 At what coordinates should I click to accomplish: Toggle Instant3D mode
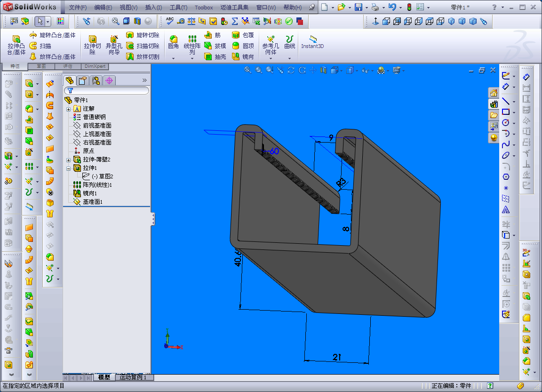pos(312,42)
